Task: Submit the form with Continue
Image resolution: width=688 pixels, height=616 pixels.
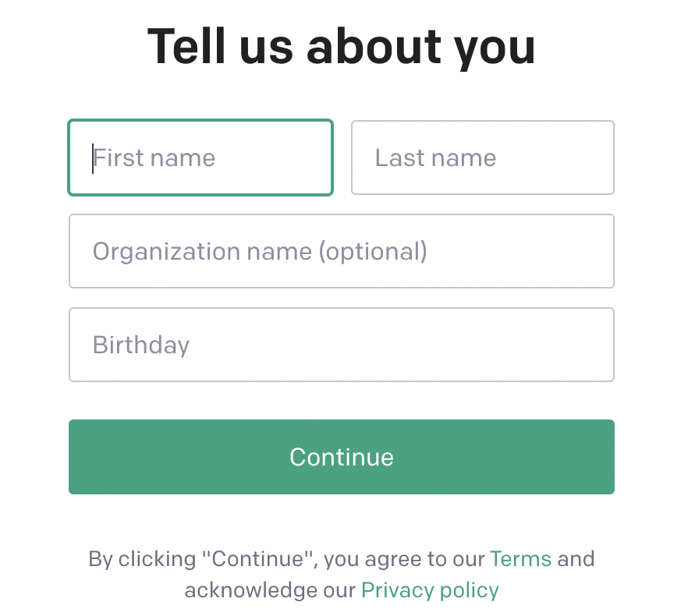Action: tap(341, 457)
